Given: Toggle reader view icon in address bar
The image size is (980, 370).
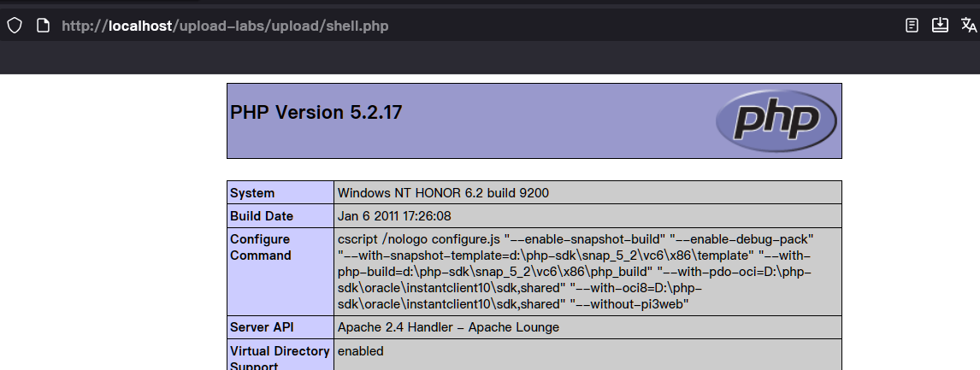Looking at the screenshot, I should 912,25.
